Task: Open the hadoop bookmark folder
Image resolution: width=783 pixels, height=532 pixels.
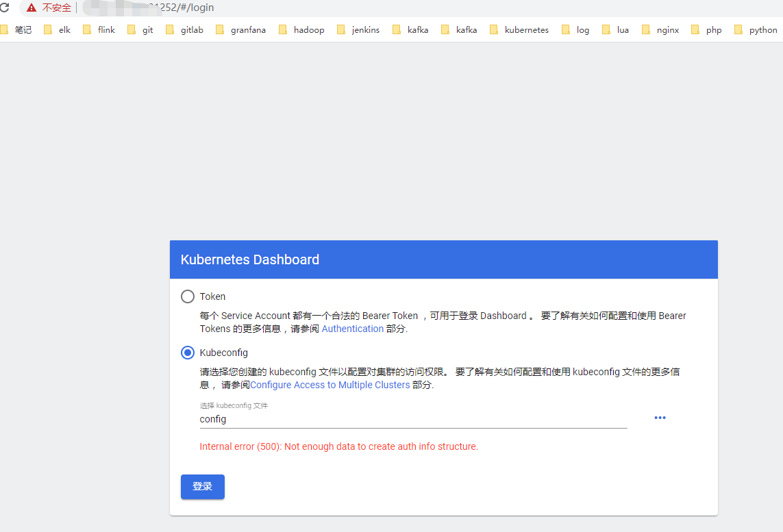Action: [301, 30]
